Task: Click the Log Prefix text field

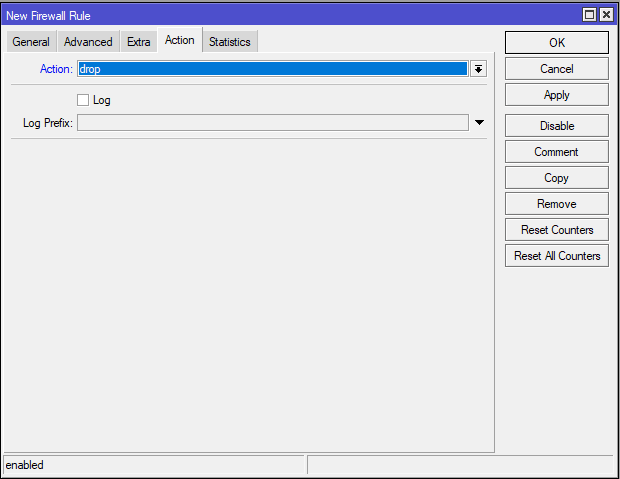Action: click(272, 122)
